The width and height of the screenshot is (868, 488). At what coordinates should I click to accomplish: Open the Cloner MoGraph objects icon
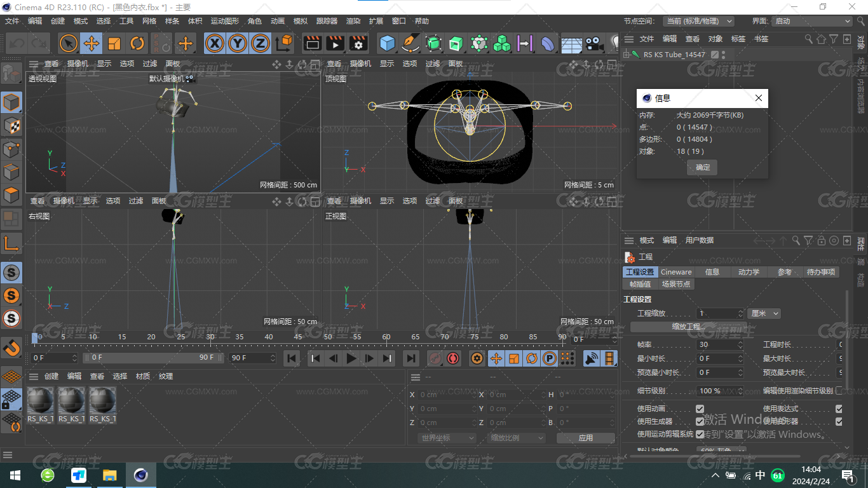coord(502,43)
